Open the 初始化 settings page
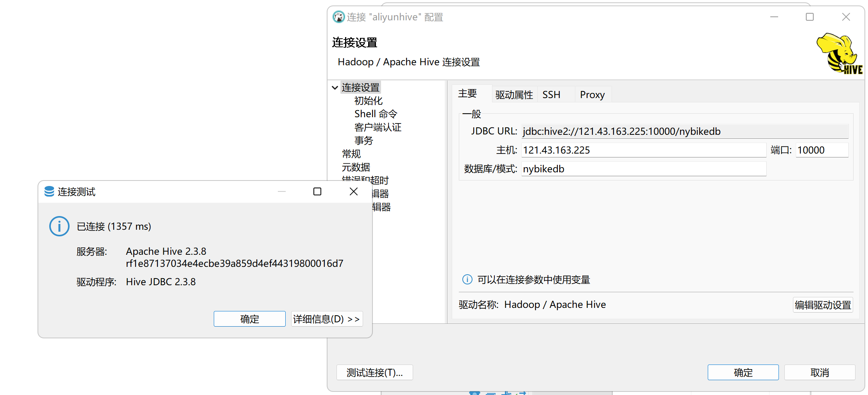The height and width of the screenshot is (395, 868). (x=368, y=101)
